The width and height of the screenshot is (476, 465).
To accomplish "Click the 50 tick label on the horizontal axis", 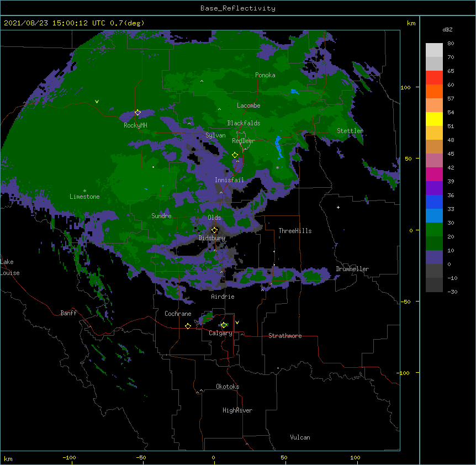I will click(x=284, y=457).
